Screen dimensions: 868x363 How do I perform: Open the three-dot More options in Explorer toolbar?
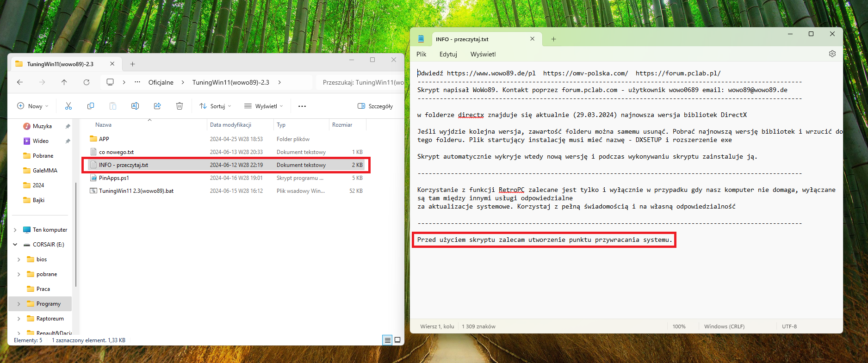click(x=302, y=106)
